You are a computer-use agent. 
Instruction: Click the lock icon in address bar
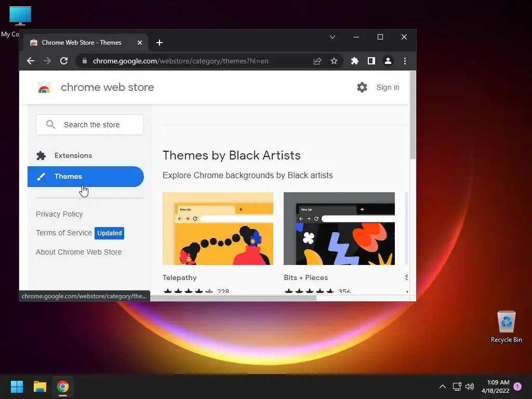click(x=85, y=61)
